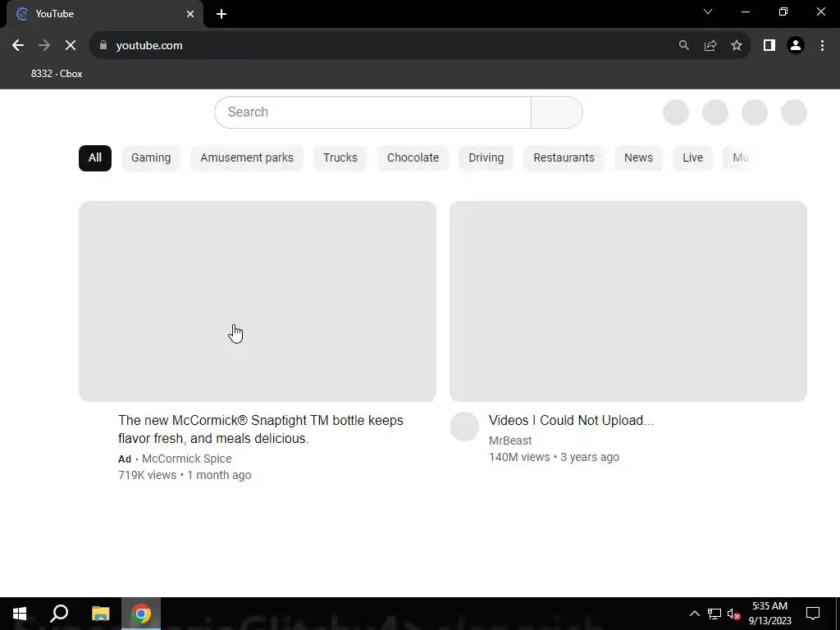Choose the Driving filter chip

pyautogui.click(x=486, y=158)
